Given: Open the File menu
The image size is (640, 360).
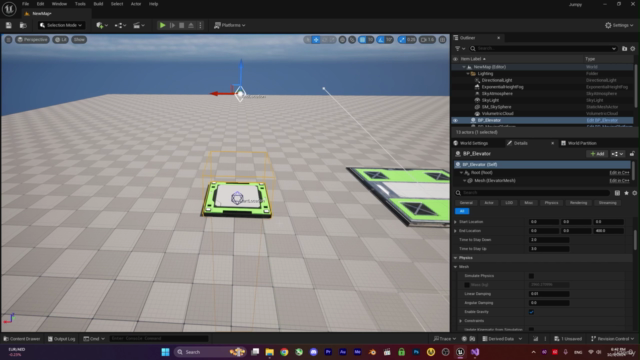Looking at the screenshot, I should tap(25, 4).
